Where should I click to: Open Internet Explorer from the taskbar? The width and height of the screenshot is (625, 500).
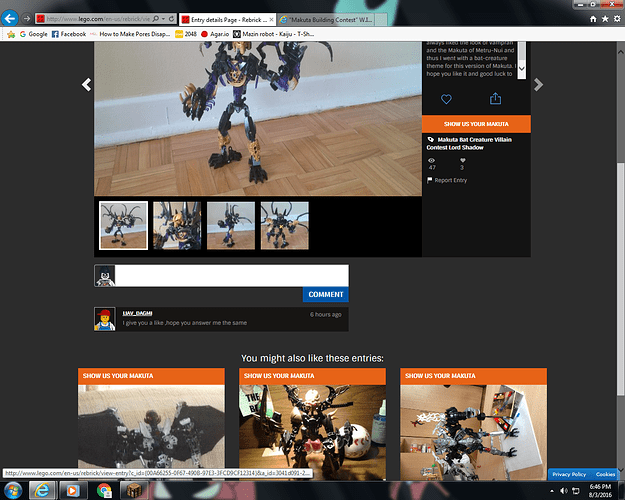(42, 490)
